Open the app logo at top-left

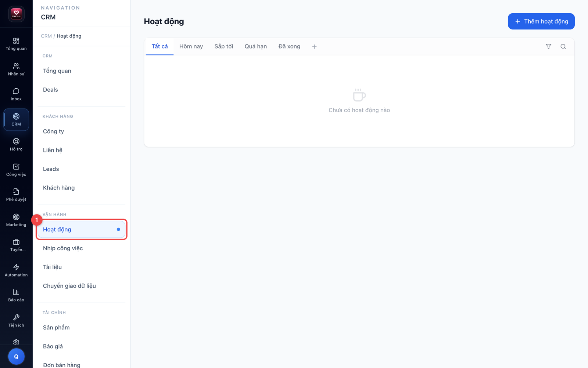16,14
